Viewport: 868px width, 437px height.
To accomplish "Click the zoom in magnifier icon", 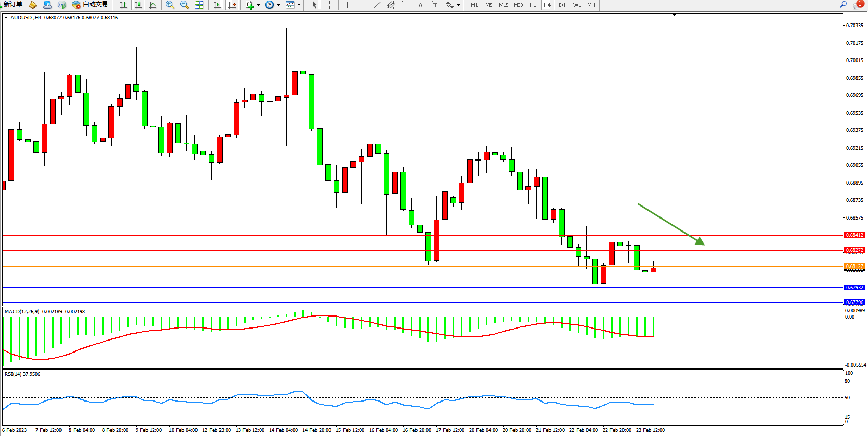I will coord(170,5).
